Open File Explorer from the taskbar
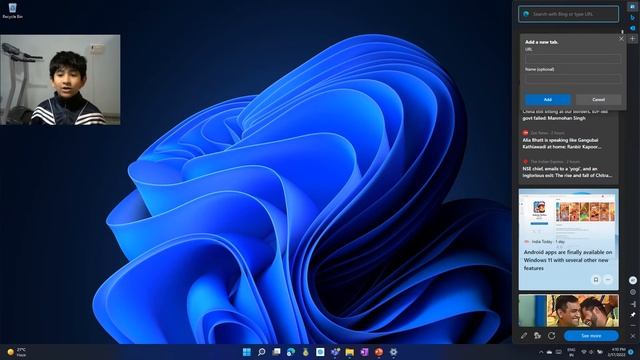This screenshot has height=360, width=640. tap(350, 352)
